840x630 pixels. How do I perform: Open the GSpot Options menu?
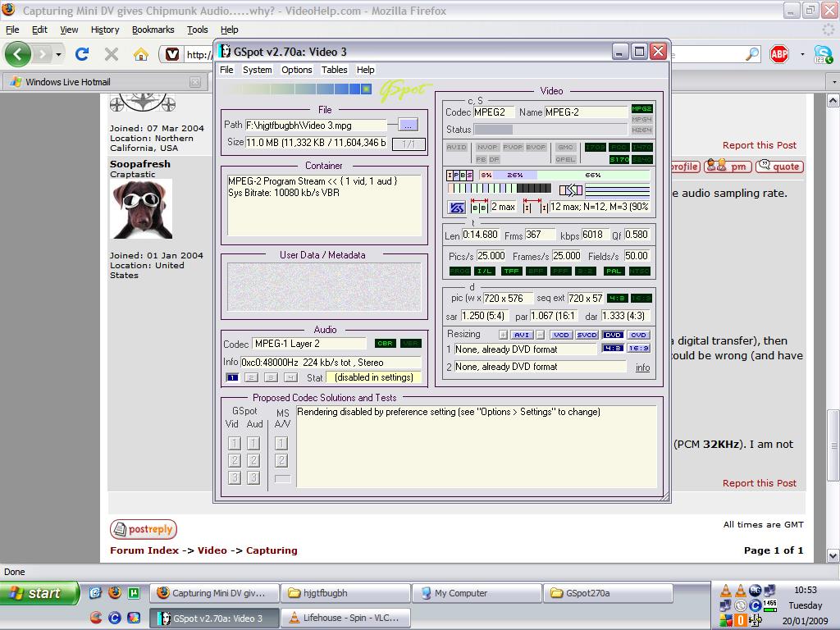[x=297, y=70]
